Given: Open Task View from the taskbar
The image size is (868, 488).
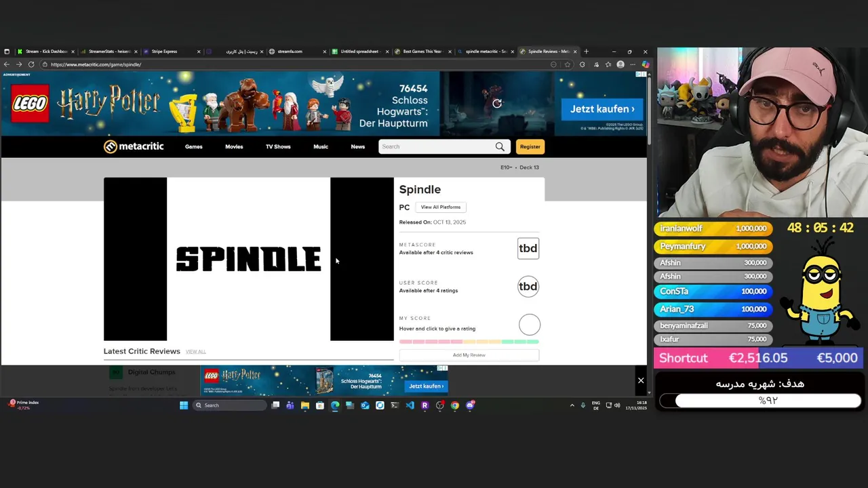Looking at the screenshot, I should tap(275, 405).
